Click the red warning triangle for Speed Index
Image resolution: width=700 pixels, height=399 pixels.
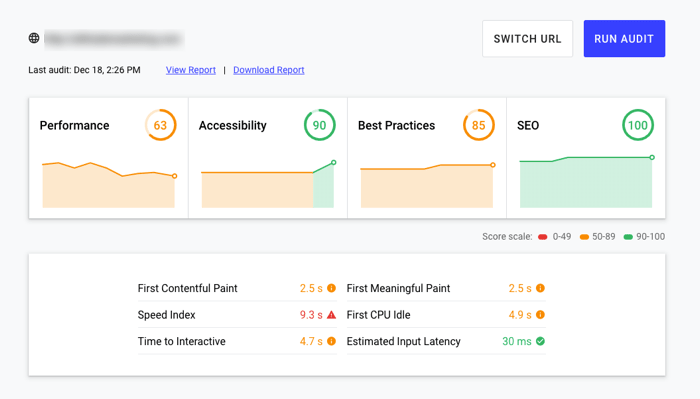click(x=331, y=315)
